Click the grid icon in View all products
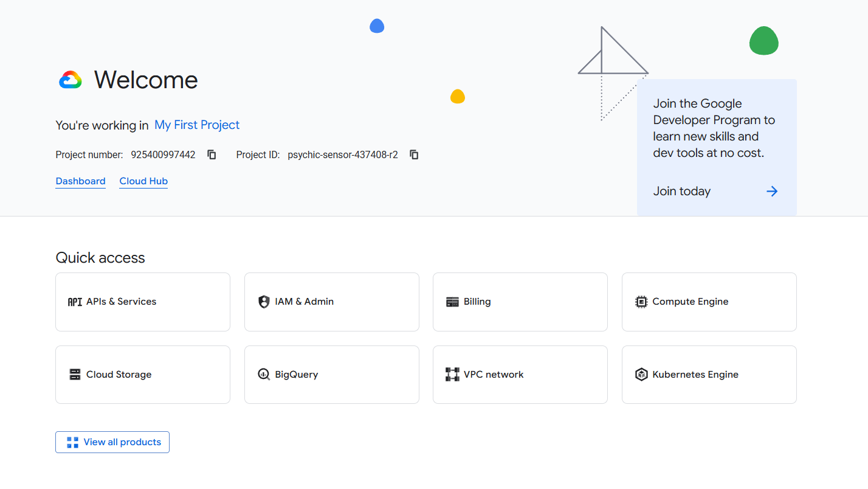868x489 pixels. click(x=73, y=442)
